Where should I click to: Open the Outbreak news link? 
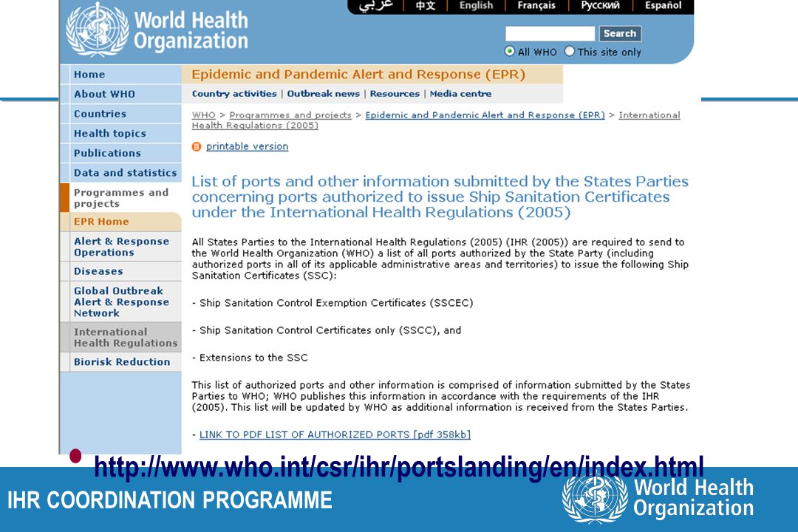[323, 94]
